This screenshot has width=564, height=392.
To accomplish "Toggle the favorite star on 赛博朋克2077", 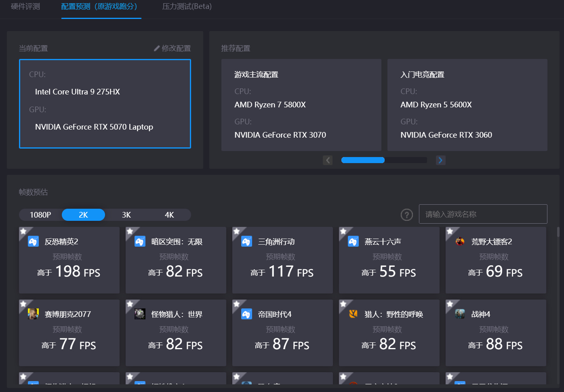I will tap(23, 304).
